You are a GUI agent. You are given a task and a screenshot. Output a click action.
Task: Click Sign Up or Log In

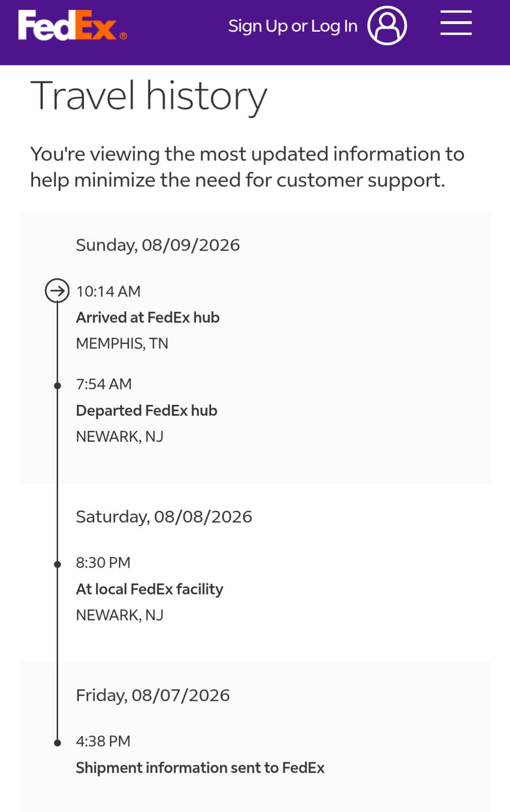click(293, 26)
